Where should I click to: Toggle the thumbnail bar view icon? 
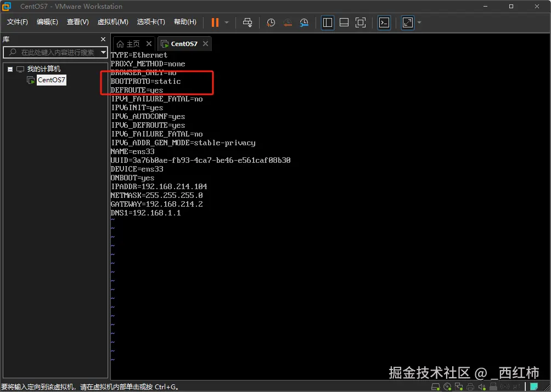[x=344, y=22]
